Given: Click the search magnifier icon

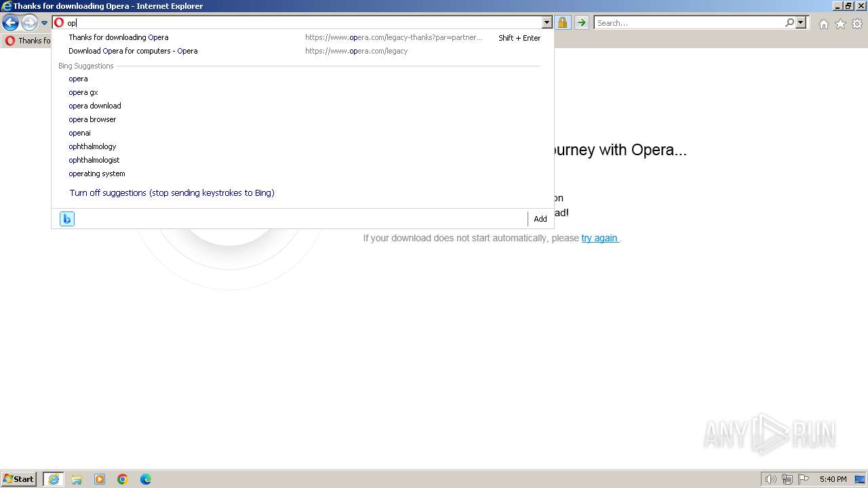Looking at the screenshot, I should (789, 23).
